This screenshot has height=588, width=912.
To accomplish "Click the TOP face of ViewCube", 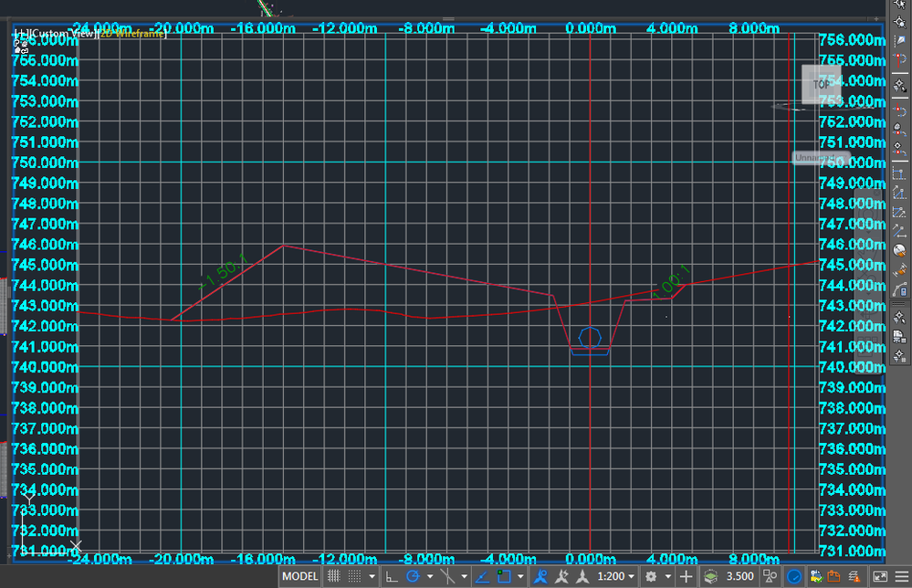I will [821, 84].
